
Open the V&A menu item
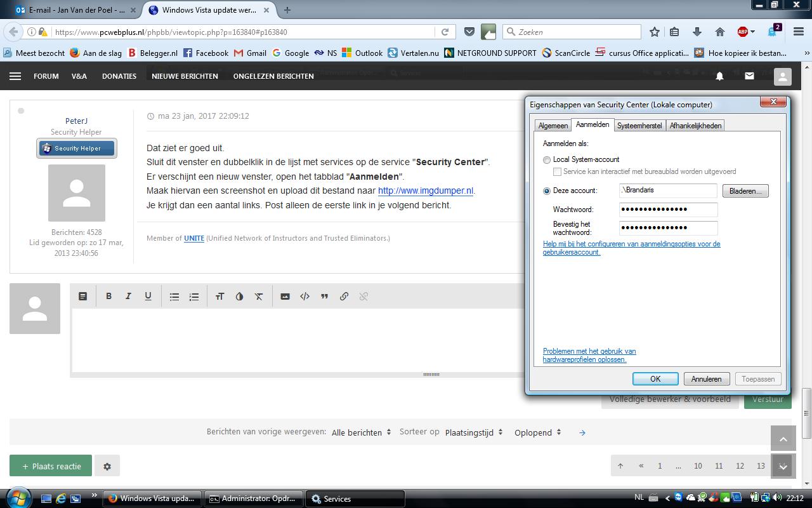79,76
